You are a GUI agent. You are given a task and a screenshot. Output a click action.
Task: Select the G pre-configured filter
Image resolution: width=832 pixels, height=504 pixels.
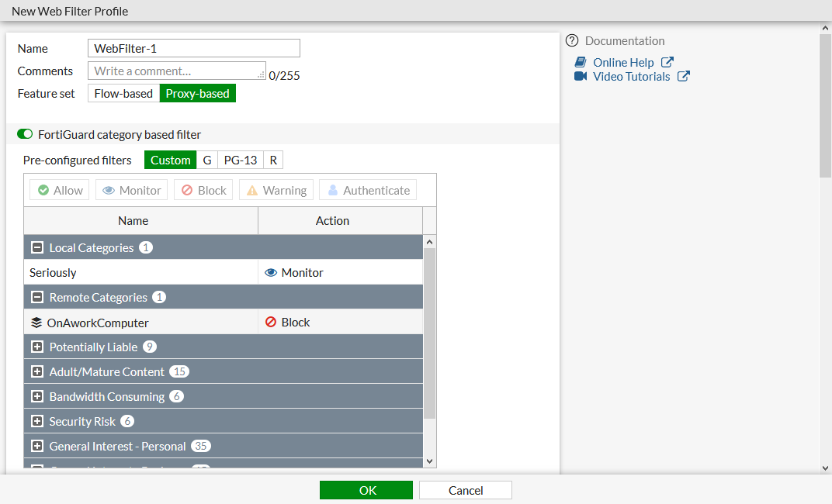[207, 160]
